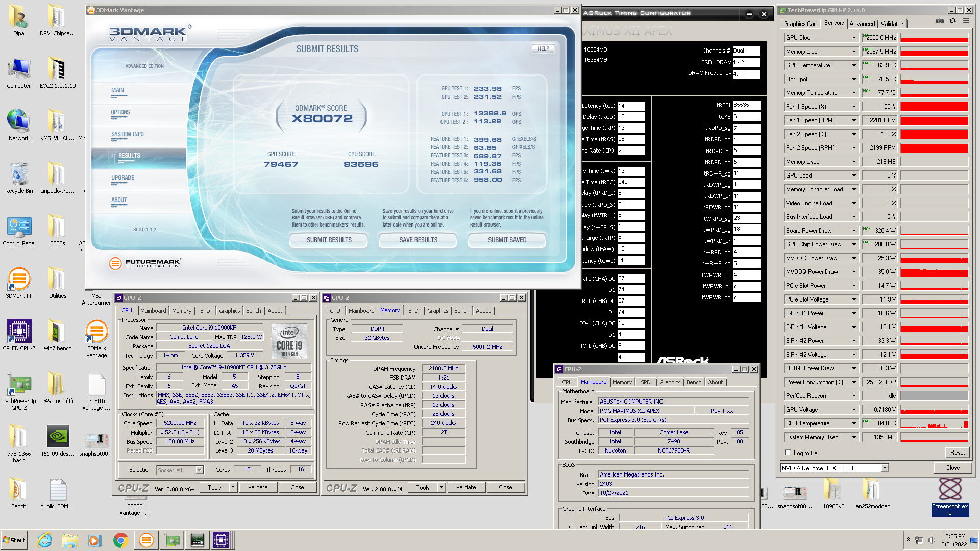Enable the Log to file checkbox
Image resolution: width=980 pixels, height=551 pixels.
(788, 453)
